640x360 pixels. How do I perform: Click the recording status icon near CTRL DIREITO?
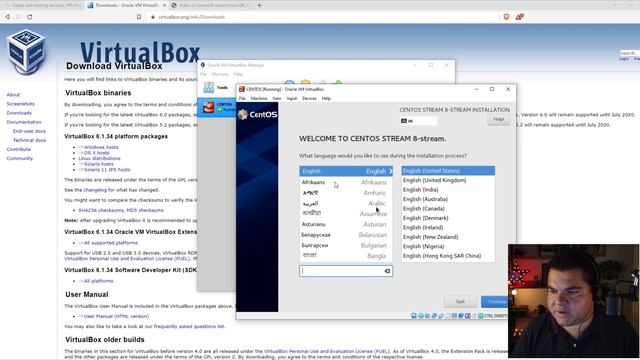461,316
